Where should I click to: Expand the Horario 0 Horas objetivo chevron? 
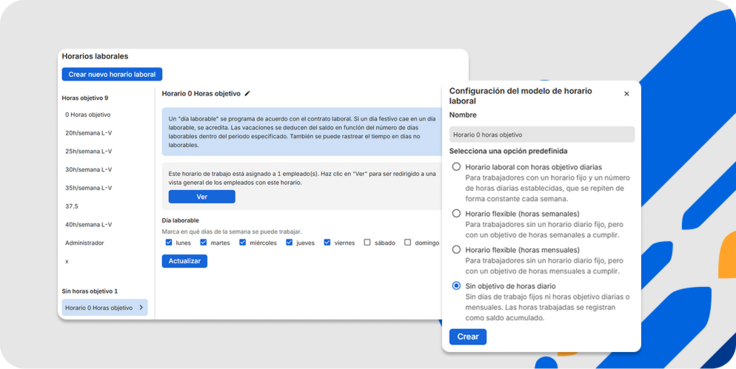point(141,308)
